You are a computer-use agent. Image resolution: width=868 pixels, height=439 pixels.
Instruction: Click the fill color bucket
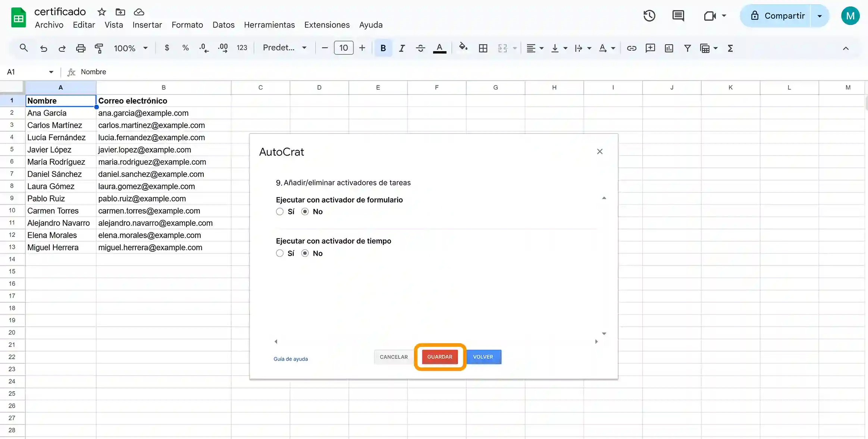pos(463,47)
